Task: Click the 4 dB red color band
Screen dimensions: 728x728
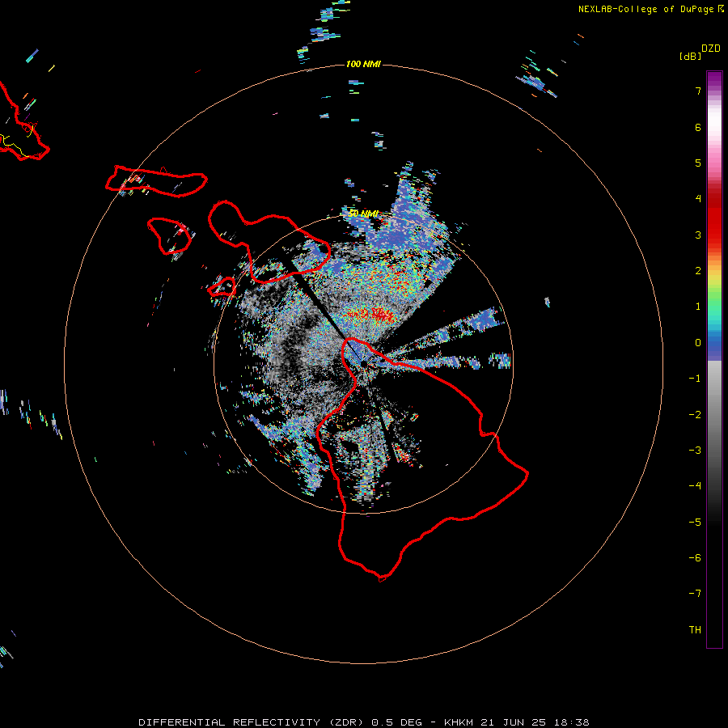Action: click(714, 198)
